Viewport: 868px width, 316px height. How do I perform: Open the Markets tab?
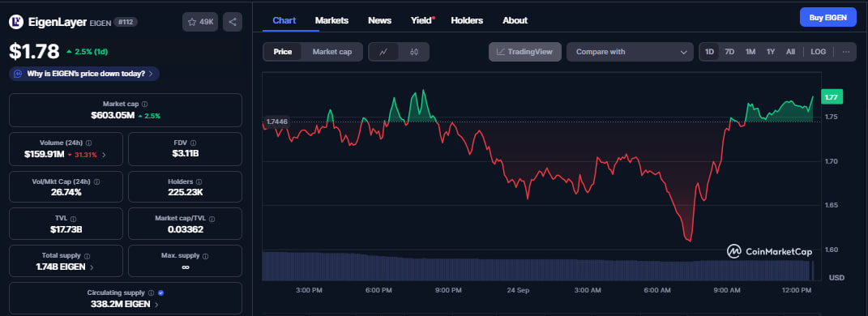(x=331, y=20)
